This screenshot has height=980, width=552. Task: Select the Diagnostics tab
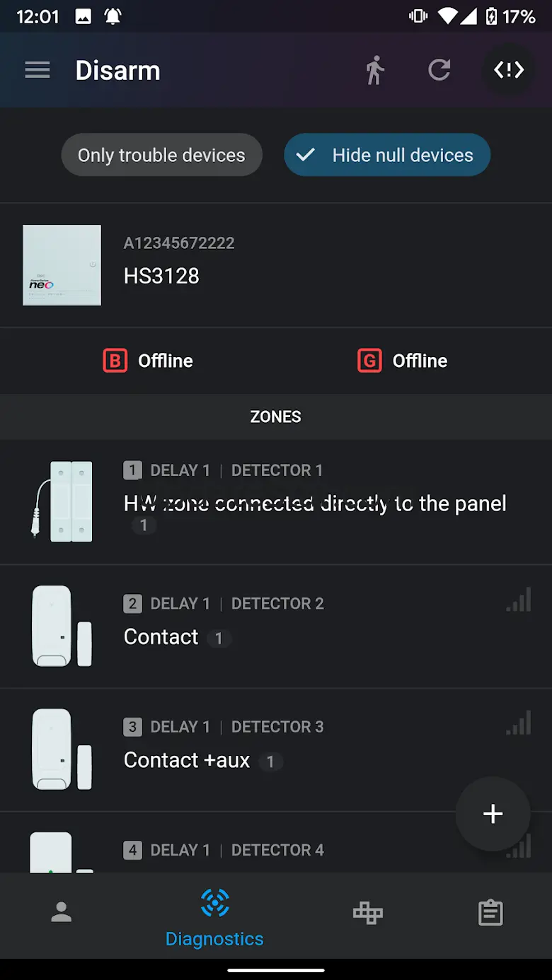[x=214, y=917]
